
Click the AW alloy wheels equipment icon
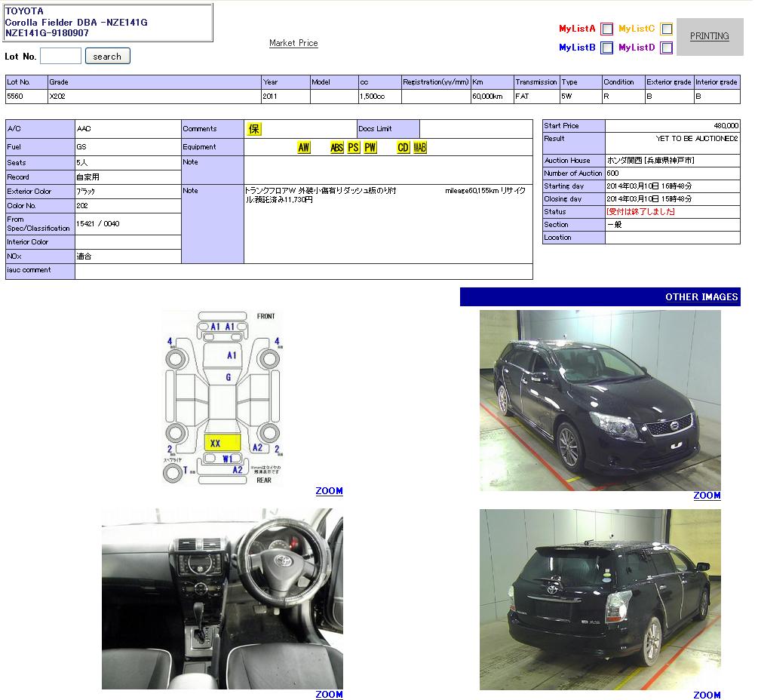click(303, 148)
